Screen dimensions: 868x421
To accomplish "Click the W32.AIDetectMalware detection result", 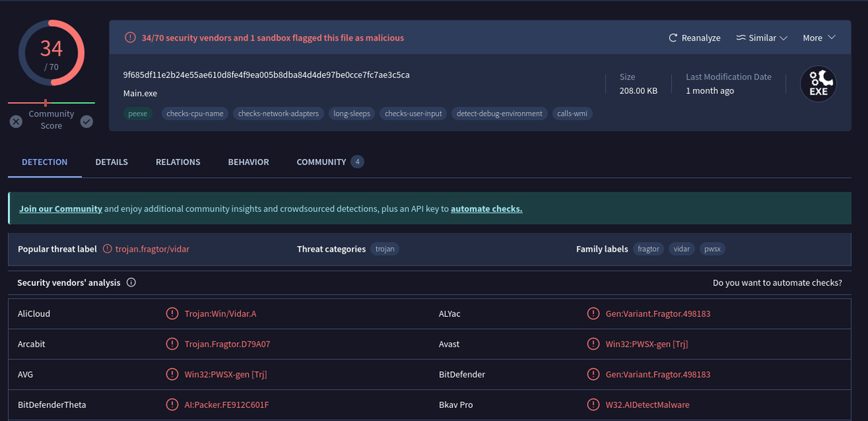I will pos(647,405).
